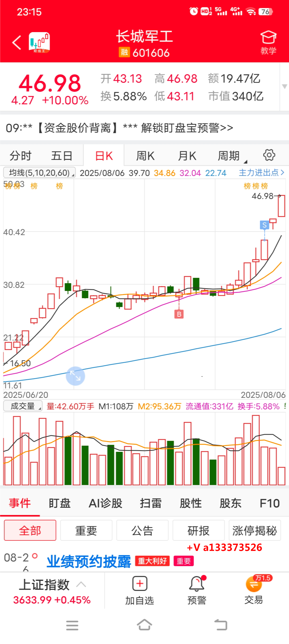Image resolution: width=289 pixels, height=644 pixels.
Task: Expand 上证指数 index panel chevron
Action: pyautogui.click(x=81, y=585)
